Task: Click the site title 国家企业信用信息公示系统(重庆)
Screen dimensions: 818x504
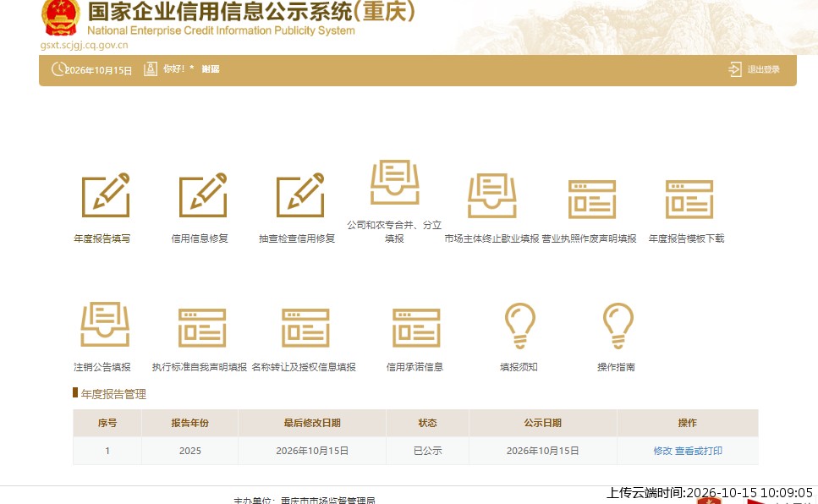Action: 252,12
